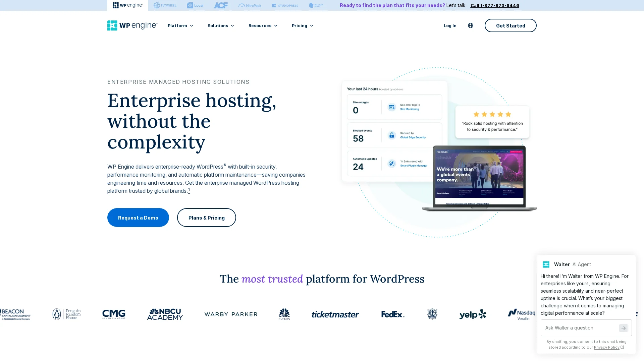Call 1-877-973-6446 link
The width and height of the screenshot is (644, 362).
click(x=495, y=5)
